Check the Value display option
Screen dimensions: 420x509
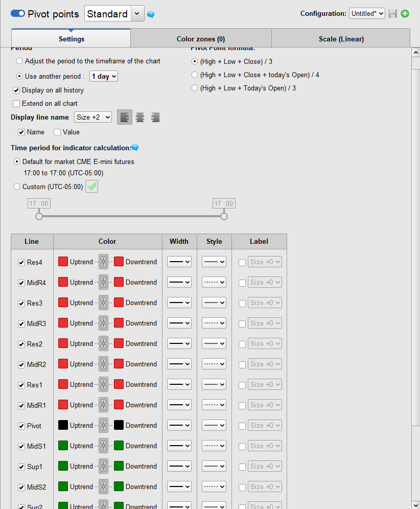[x=57, y=132]
